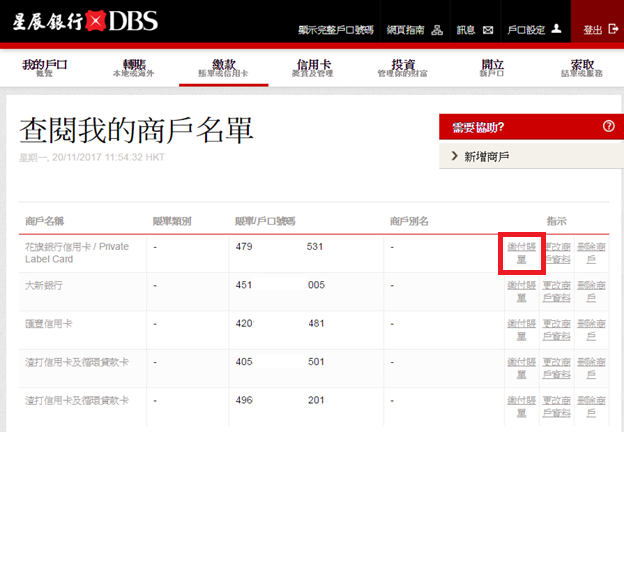Image resolution: width=624 pixels, height=576 pixels.
Task: Click 繳付賬單 for the 花旗銀行信用卡 row
Action: click(521, 253)
